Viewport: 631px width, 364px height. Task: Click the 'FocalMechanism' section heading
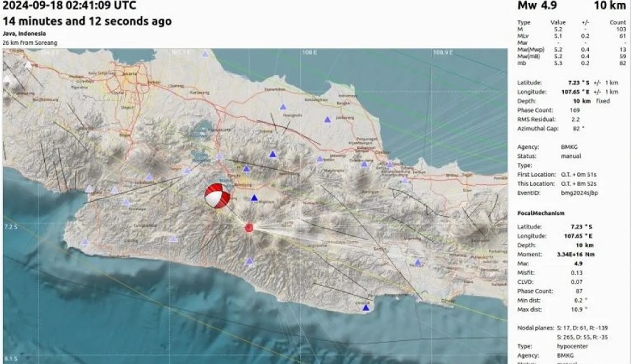[x=541, y=213]
